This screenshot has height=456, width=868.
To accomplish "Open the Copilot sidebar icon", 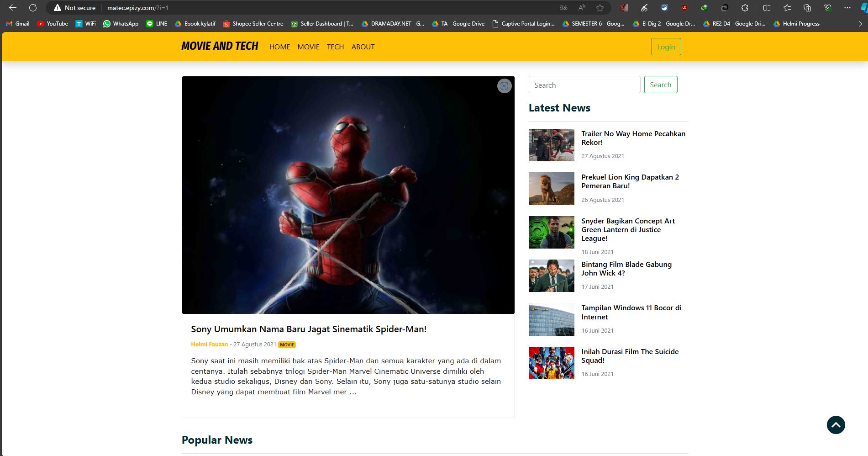I will click(x=864, y=8).
